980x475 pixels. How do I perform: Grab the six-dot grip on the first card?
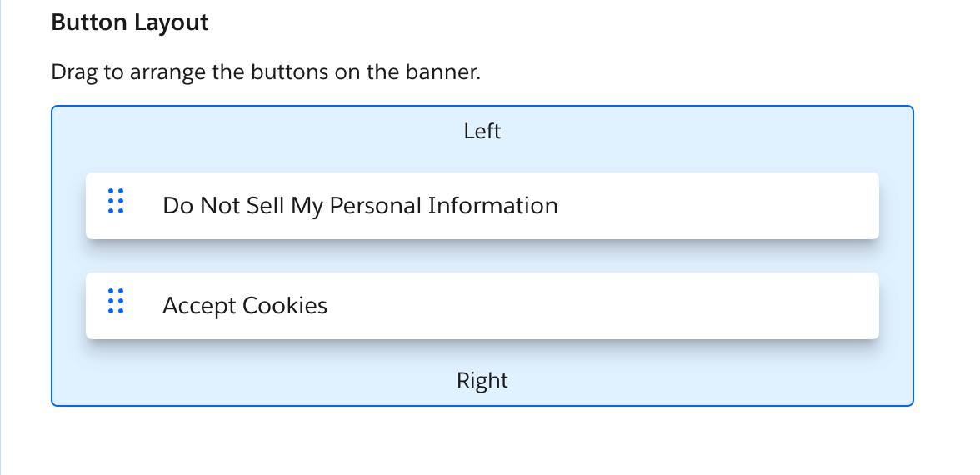116,201
